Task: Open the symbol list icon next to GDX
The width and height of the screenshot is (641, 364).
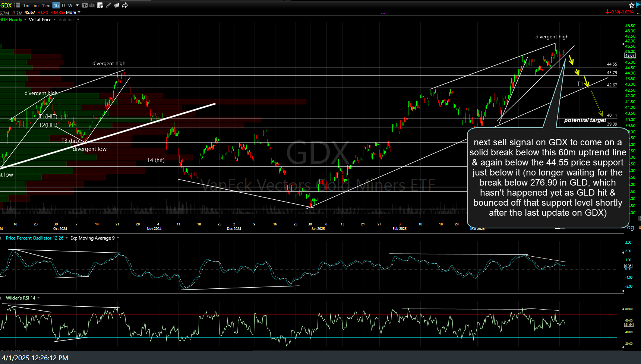Action: point(17,5)
